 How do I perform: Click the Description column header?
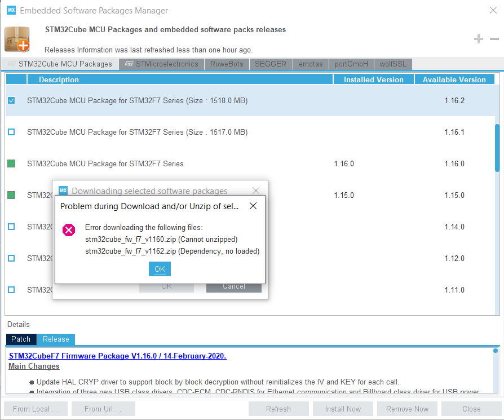[x=180, y=79]
